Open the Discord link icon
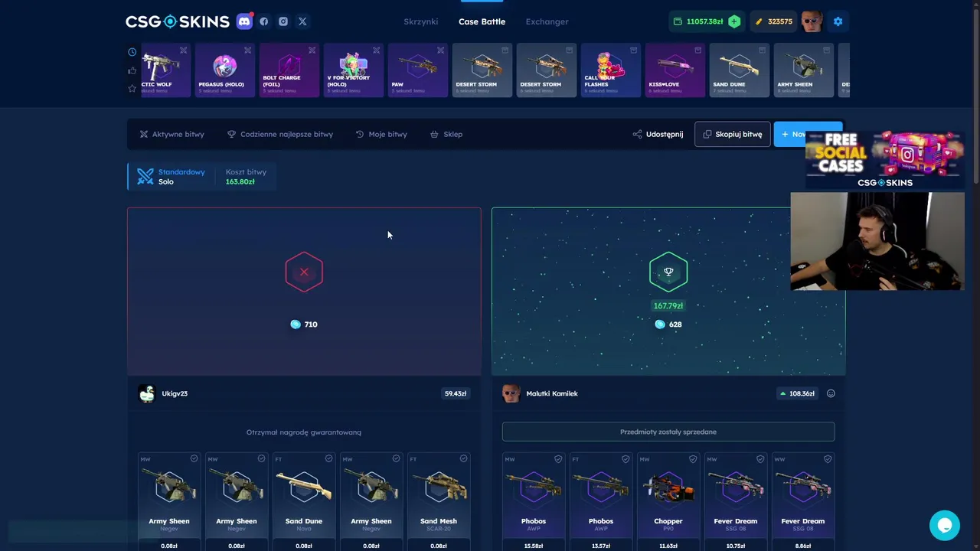Screen dimensions: 980x551 [244, 21]
